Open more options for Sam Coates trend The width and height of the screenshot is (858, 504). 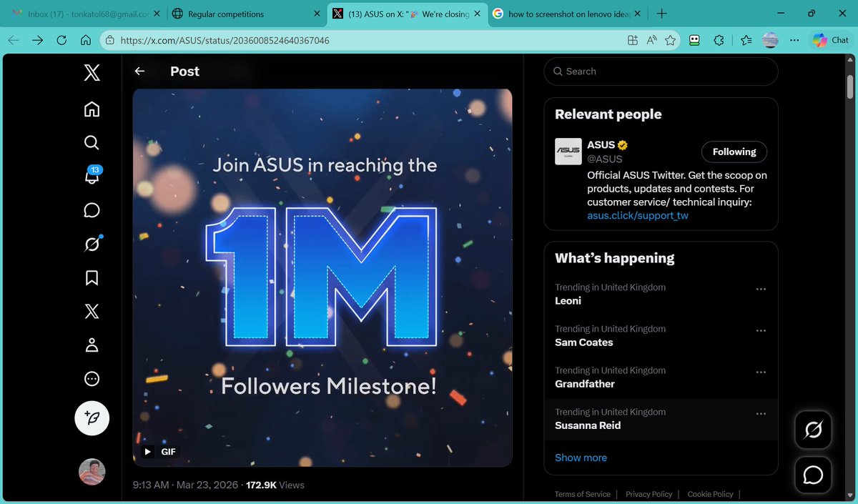tap(761, 330)
